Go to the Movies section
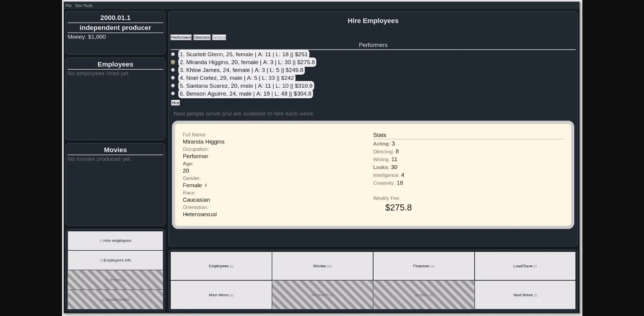This screenshot has height=316, width=644. 322,266
